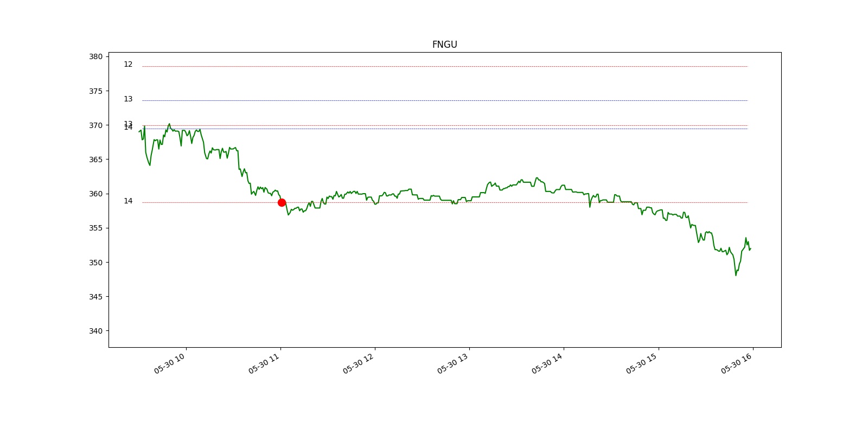Click the 375 y-axis label

tap(95, 91)
